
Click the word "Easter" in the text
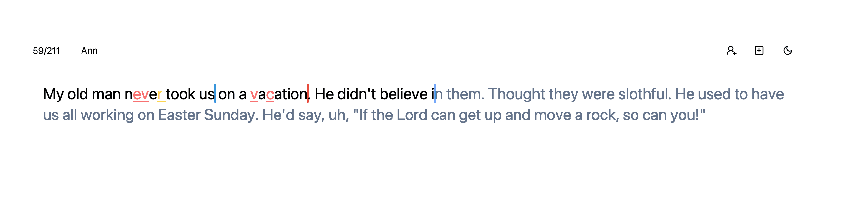(x=179, y=115)
